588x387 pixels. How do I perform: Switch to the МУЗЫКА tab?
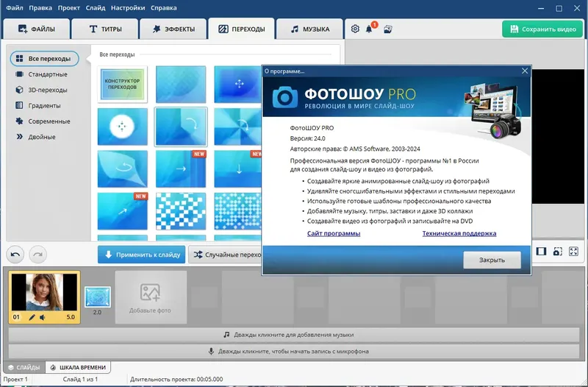tap(309, 29)
